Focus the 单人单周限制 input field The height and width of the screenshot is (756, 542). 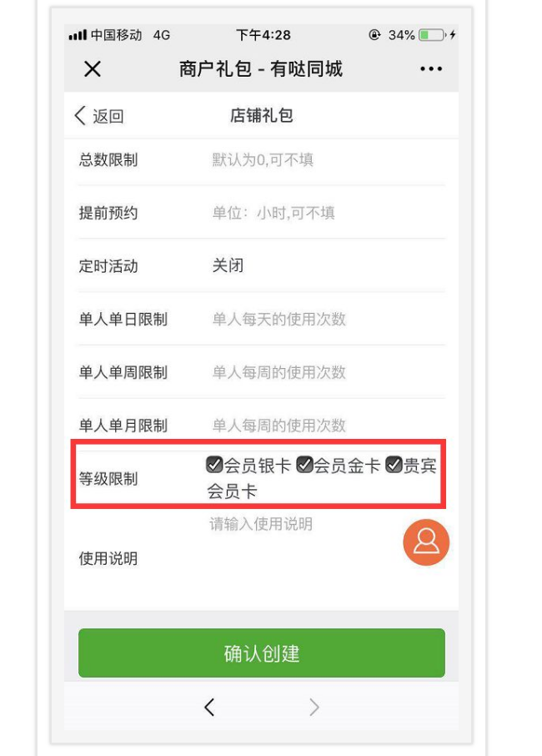(328, 371)
